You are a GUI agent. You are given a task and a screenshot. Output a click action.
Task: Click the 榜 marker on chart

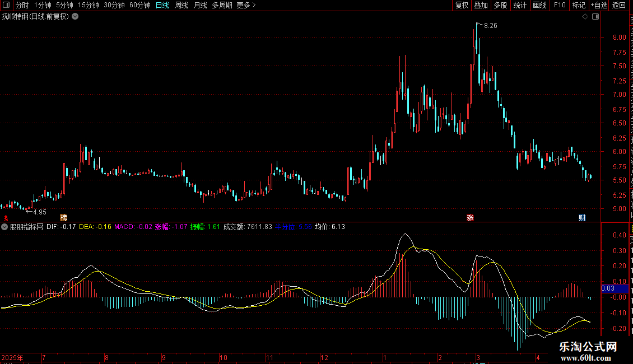(x=63, y=217)
